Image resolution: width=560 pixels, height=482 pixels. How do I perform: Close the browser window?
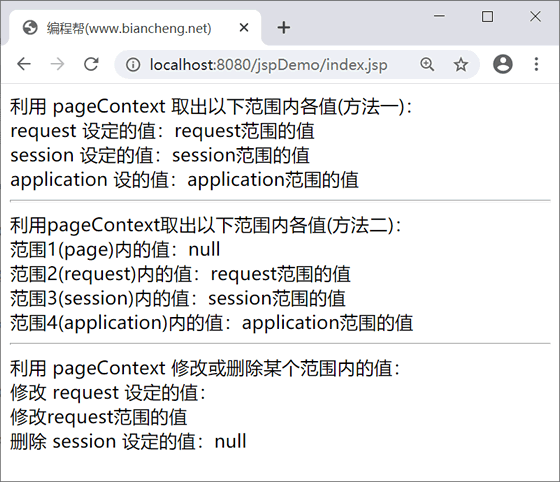(535, 16)
